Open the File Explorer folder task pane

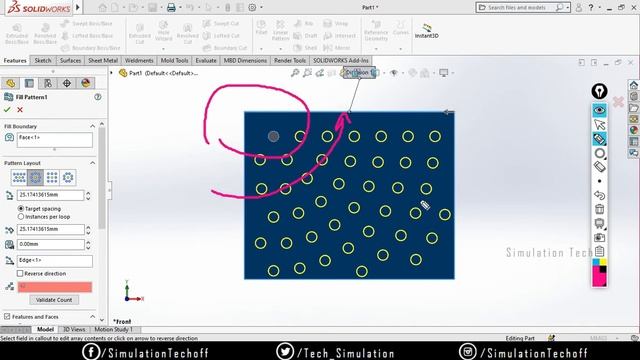(x=634, y=108)
